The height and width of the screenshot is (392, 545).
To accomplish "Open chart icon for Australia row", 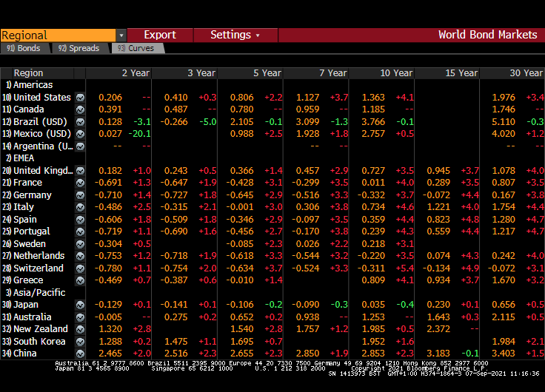I will (80, 317).
